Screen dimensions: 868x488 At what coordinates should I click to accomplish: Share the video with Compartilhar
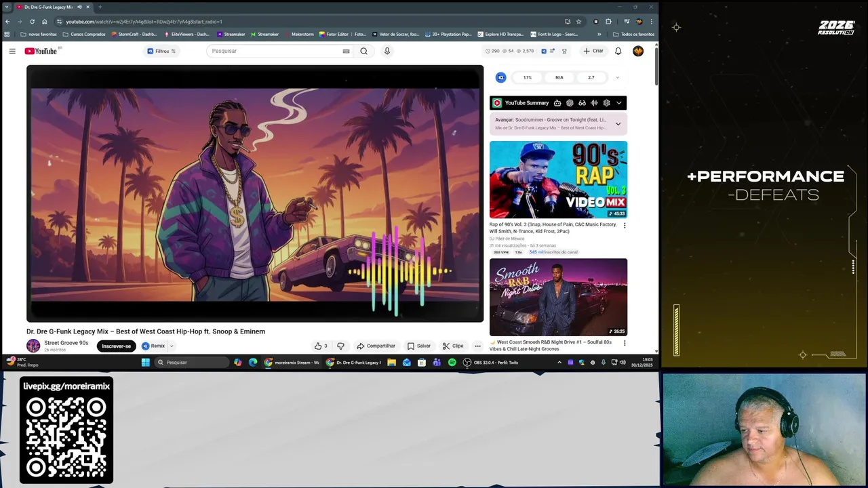376,346
